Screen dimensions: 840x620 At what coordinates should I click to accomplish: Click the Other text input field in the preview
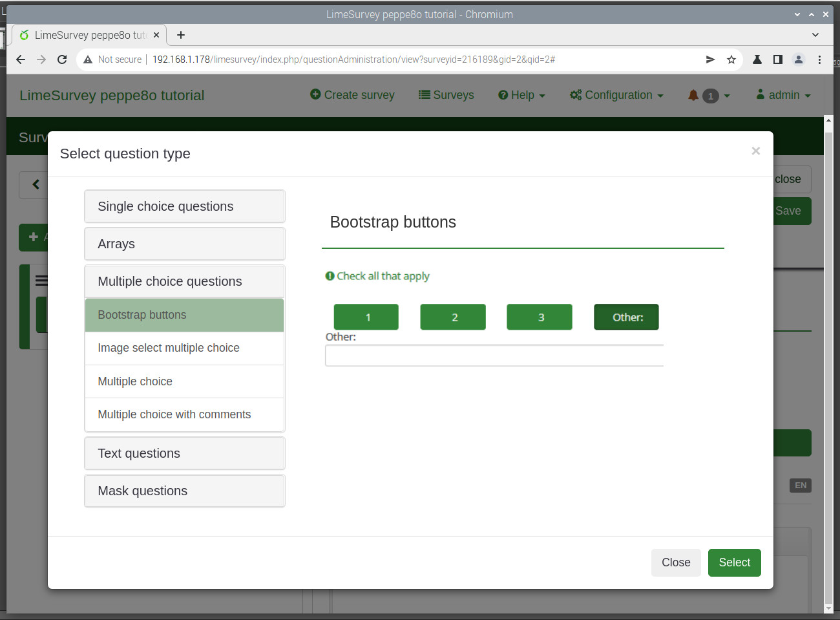494,356
